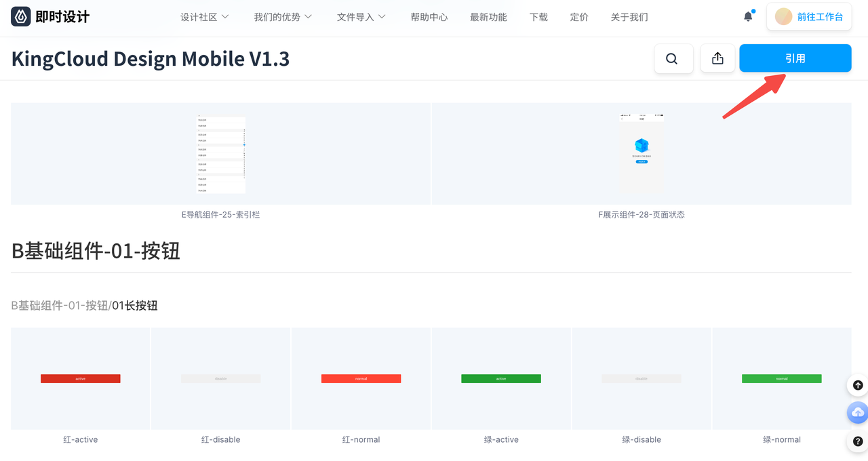This screenshot has width=868, height=461.
Task: Select the 红-disable button preview
Action: click(x=221, y=378)
